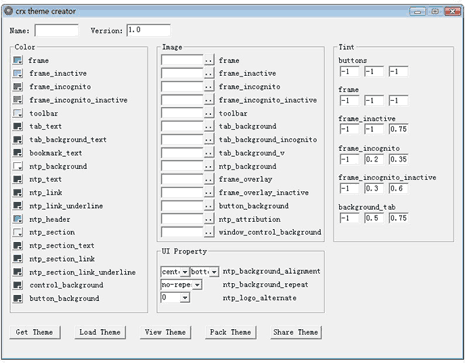Screen dimensions: 465x363
Task: Browse image for button_background
Action: point(209,206)
